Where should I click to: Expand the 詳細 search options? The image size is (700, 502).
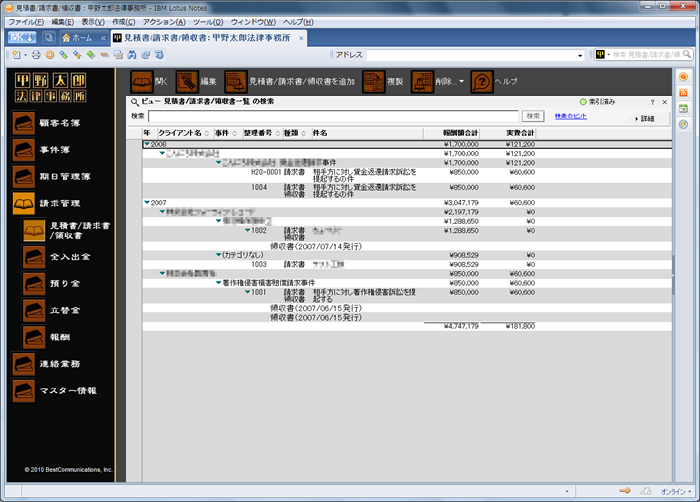645,118
